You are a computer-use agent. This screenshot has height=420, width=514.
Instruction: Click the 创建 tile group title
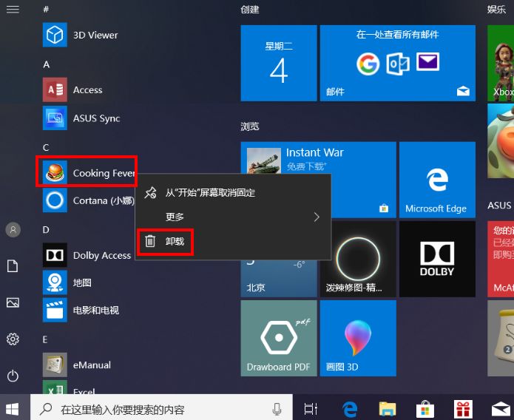pos(250,10)
